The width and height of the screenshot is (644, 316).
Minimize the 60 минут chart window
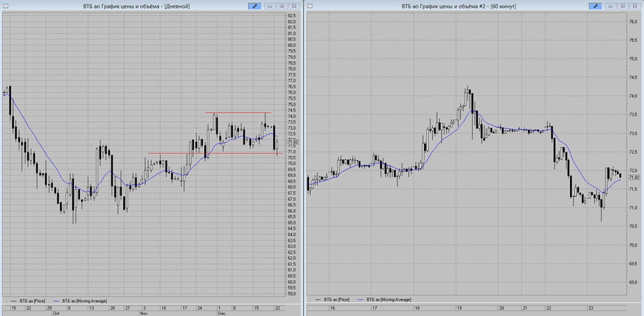[x=611, y=5]
